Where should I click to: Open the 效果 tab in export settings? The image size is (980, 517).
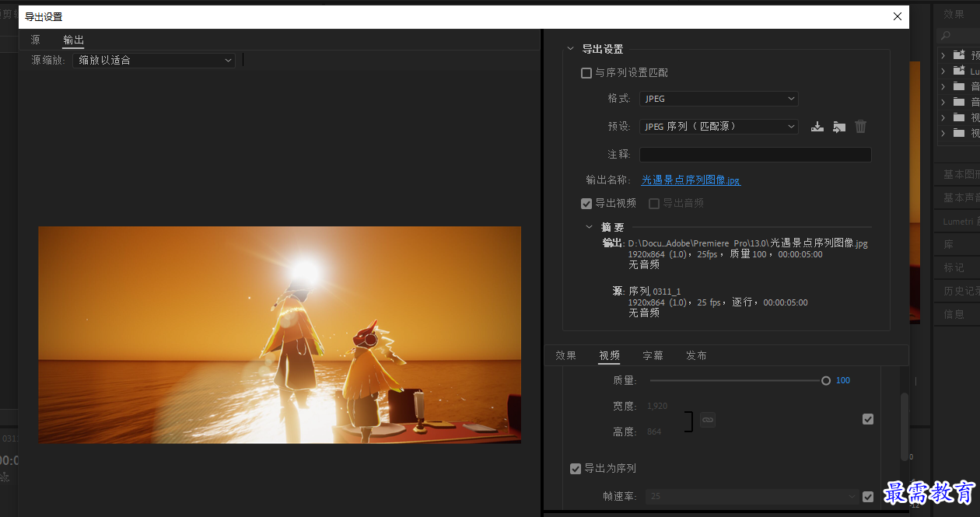click(566, 355)
